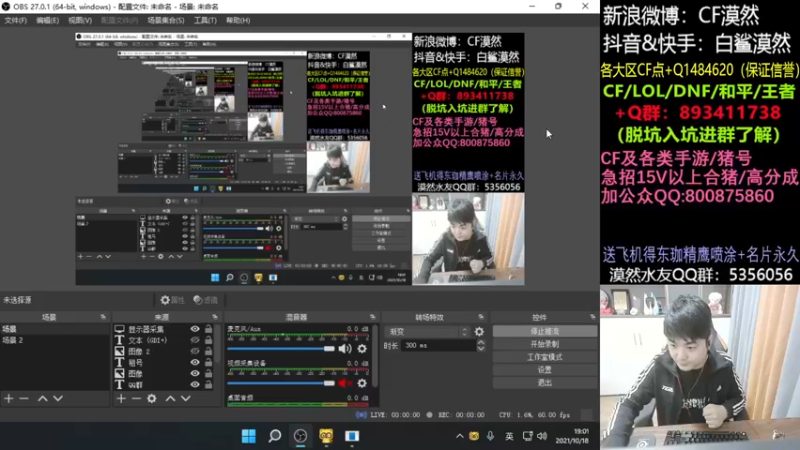Open taskbar search

pyautogui.click(x=274, y=436)
